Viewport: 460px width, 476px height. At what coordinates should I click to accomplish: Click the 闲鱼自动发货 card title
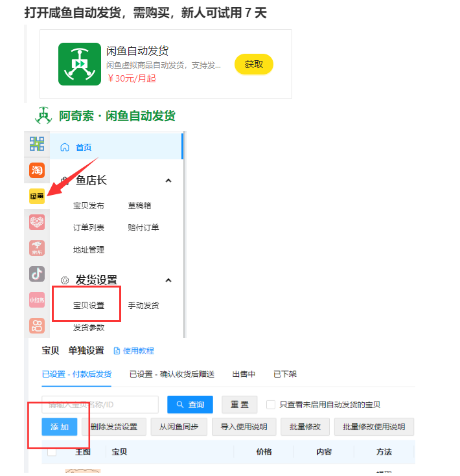coord(137,51)
